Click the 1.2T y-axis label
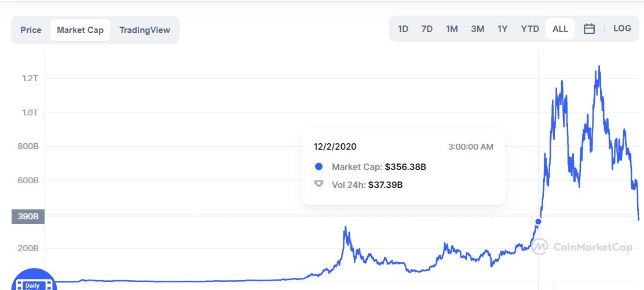The height and width of the screenshot is (290, 644). (x=30, y=78)
